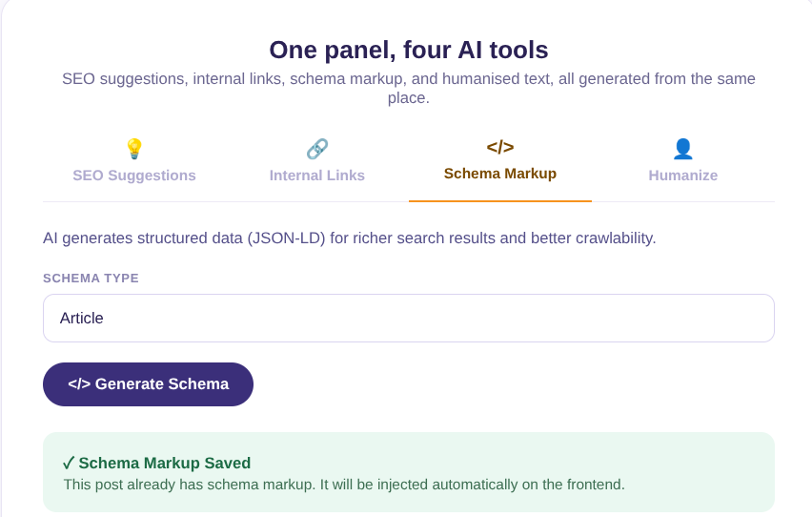Click the chain link Internal Links icon
This screenshot has height=517, width=812.
click(317, 149)
